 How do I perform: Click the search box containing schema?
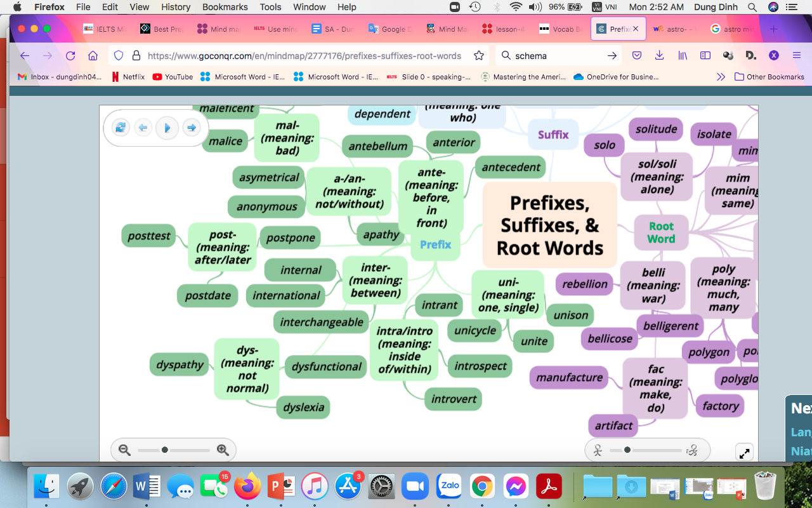click(x=558, y=55)
